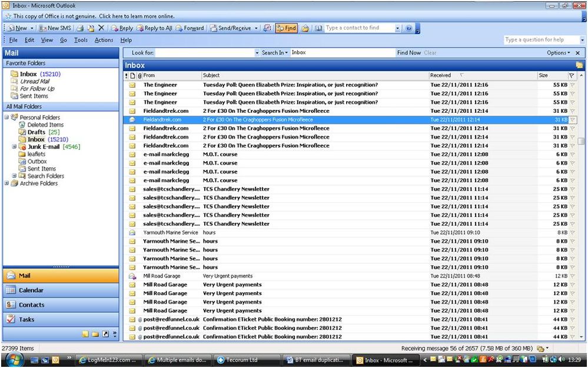This screenshot has width=588, height=368.
Task: Click the New SMS button
Action: (55, 28)
